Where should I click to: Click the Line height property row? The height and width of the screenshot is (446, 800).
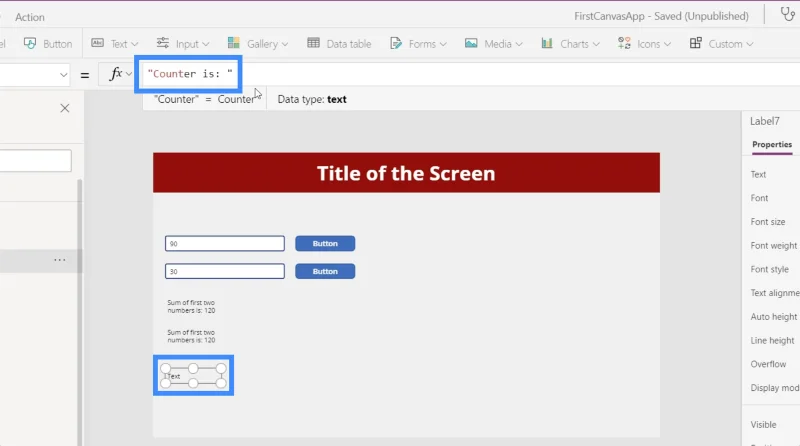771,340
